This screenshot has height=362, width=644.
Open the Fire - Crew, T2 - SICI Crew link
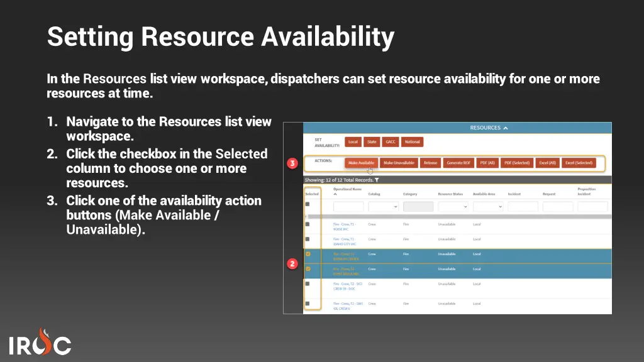[348, 286]
